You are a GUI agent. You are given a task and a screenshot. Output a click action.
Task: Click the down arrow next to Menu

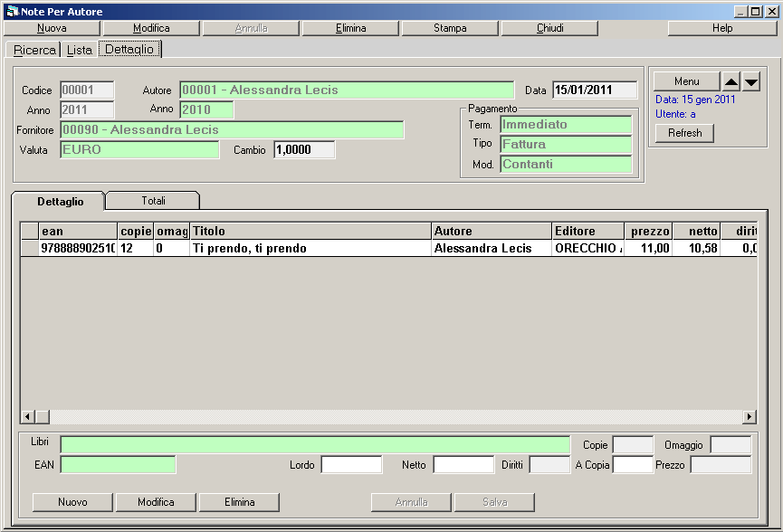tap(751, 81)
